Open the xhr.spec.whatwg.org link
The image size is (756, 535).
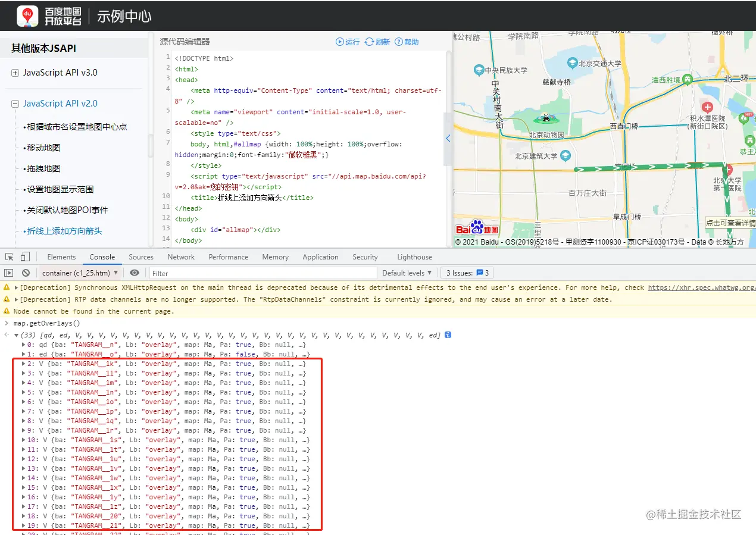(701, 288)
